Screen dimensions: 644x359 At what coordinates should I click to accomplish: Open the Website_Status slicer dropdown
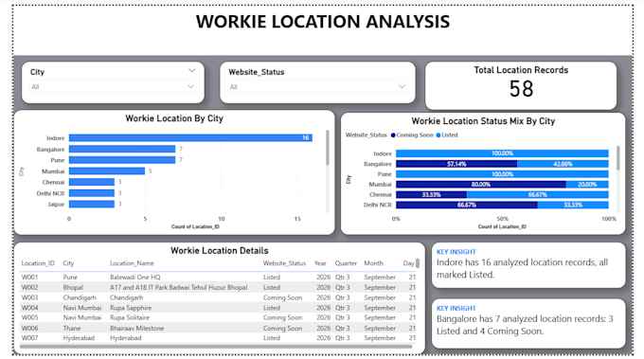(x=317, y=86)
